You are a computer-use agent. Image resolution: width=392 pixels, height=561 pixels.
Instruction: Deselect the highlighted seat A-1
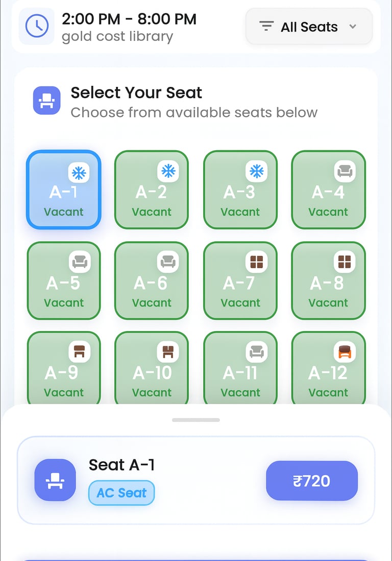pyautogui.click(x=63, y=190)
